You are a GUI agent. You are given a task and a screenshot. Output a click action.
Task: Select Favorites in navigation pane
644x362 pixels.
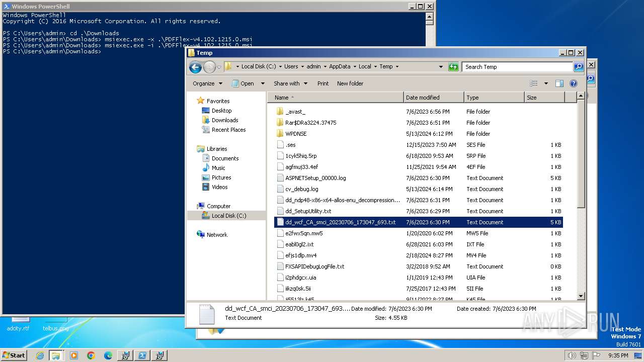click(x=218, y=101)
